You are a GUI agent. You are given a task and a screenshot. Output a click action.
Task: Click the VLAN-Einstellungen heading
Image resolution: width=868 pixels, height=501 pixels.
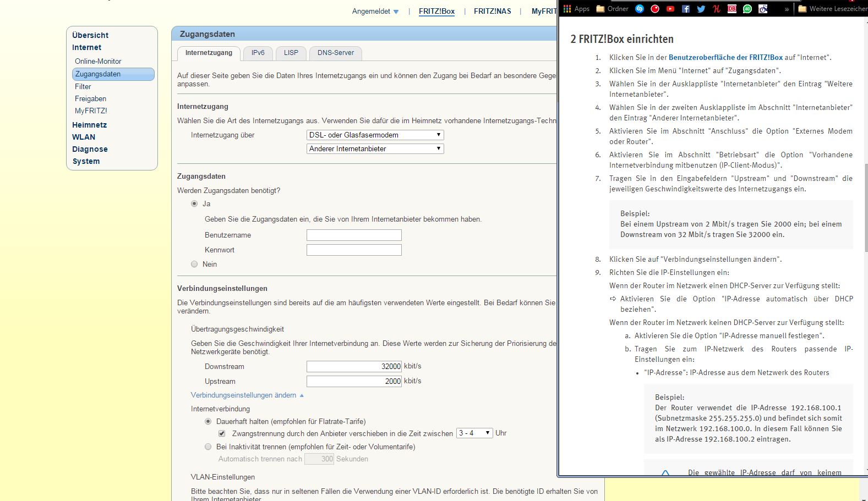tap(223, 477)
